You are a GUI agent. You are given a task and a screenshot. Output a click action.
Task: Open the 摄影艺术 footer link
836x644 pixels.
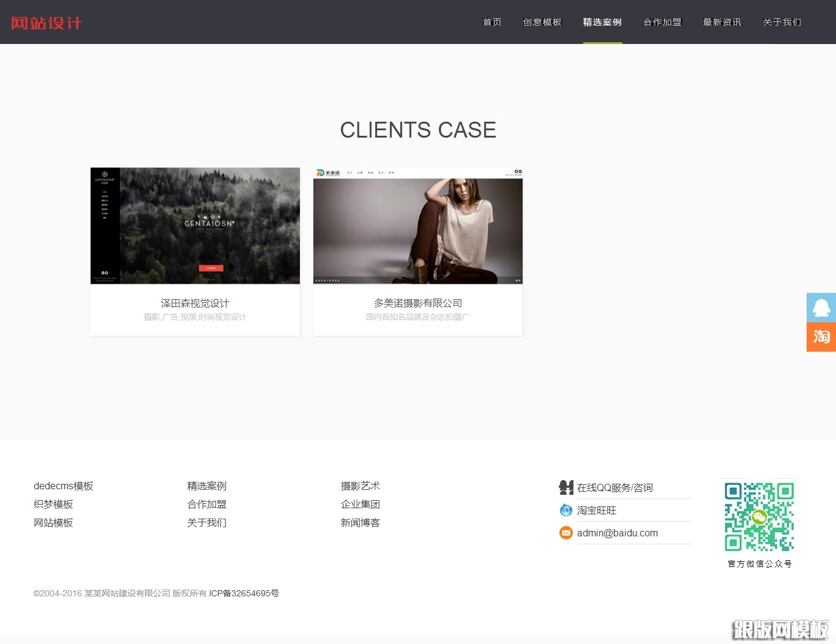tap(360, 486)
